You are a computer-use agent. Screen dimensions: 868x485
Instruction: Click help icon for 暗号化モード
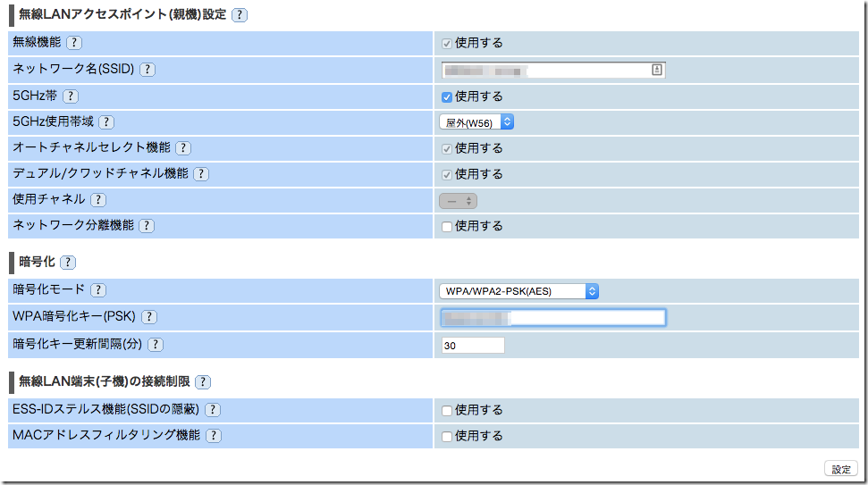(x=98, y=290)
